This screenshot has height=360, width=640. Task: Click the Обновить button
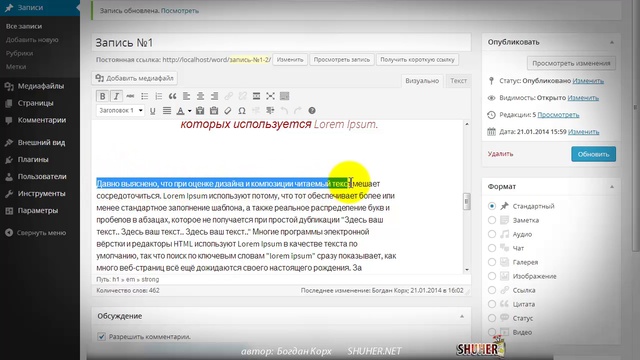593,154
